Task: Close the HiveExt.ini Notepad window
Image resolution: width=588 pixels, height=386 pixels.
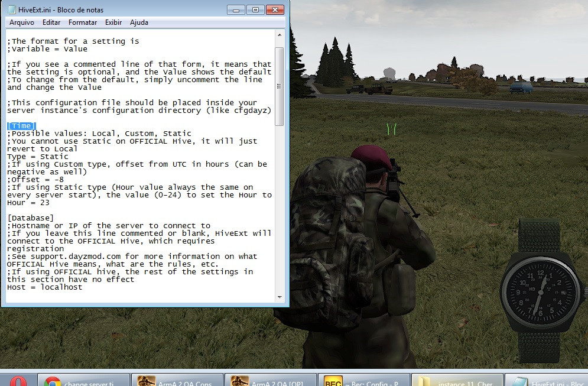Action: click(275, 9)
